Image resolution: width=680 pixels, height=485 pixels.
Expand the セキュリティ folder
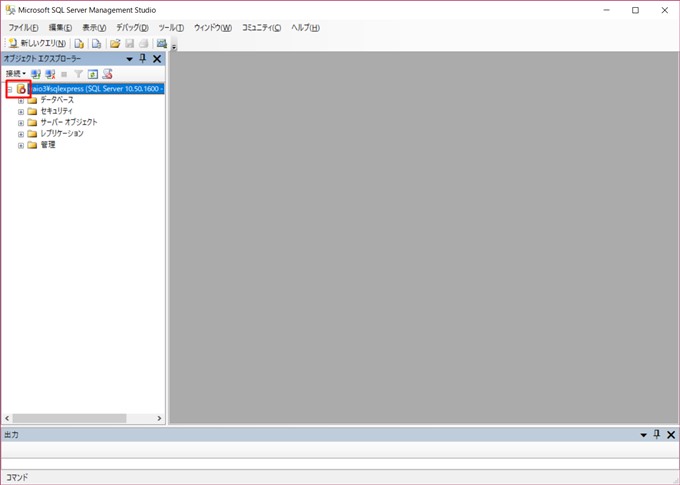(x=21, y=112)
